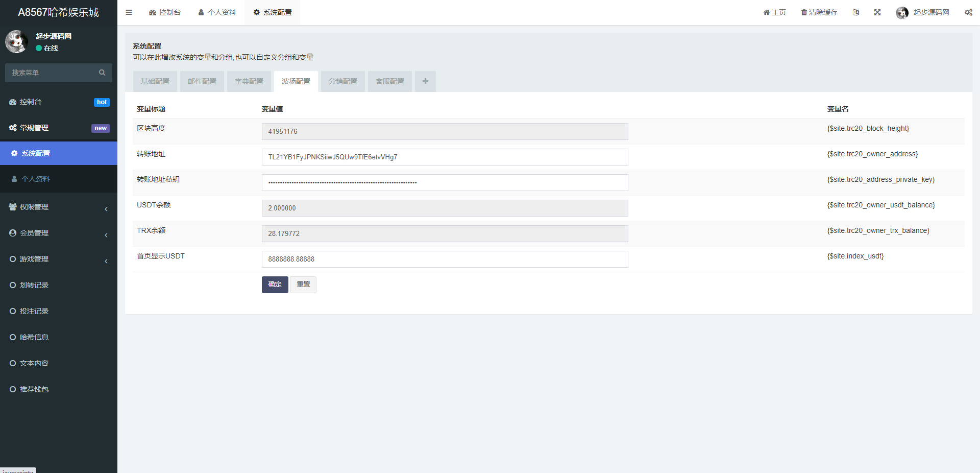
Task: Click the 转账地址 input field
Action: pos(445,157)
